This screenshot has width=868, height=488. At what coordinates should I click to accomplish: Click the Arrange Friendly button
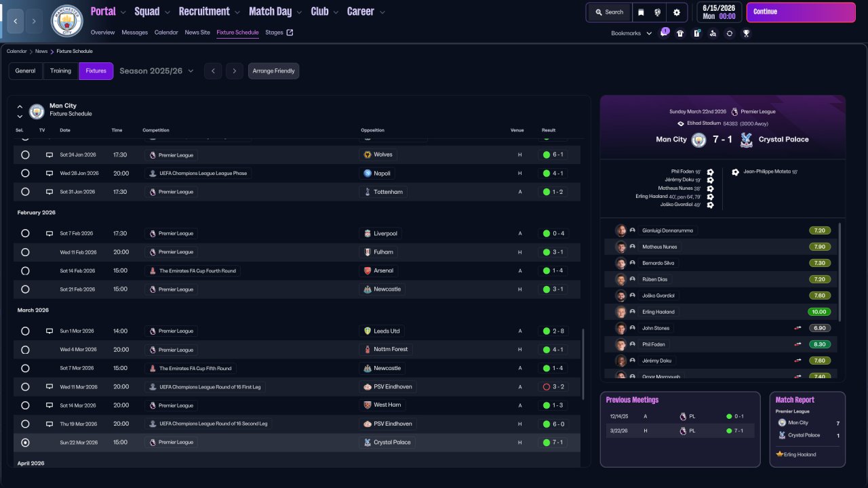tap(273, 71)
